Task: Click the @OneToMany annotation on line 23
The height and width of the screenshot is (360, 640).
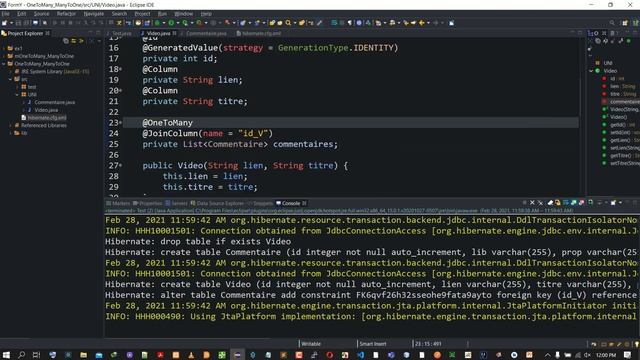Action: tap(167, 122)
